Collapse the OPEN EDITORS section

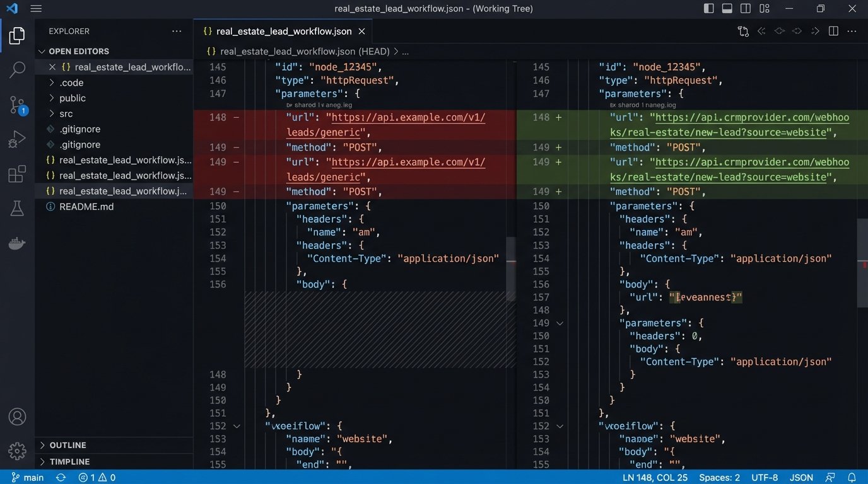click(79, 51)
